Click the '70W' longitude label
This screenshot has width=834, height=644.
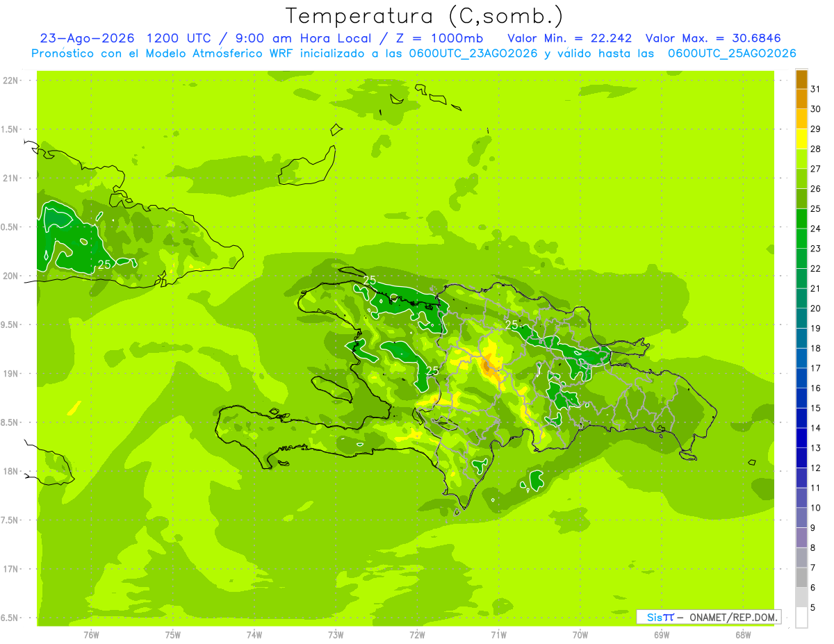(580, 636)
